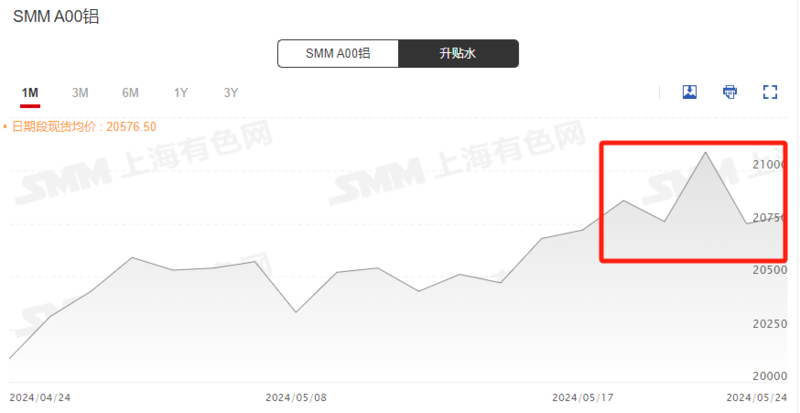The height and width of the screenshot is (413, 800).
Task: Switch to the SMM A00铝 price view
Action: click(338, 54)
